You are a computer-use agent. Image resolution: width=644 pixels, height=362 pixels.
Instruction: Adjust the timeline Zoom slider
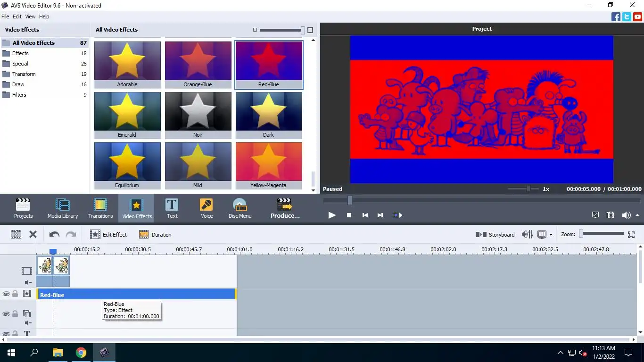(602, 234)
